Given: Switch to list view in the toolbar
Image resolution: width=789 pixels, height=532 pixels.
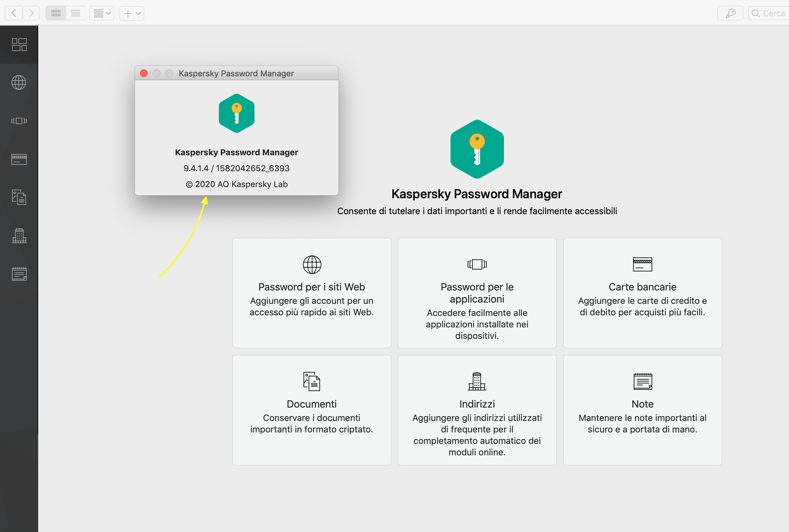Looking at the screenshot, I should click(76, 13).
